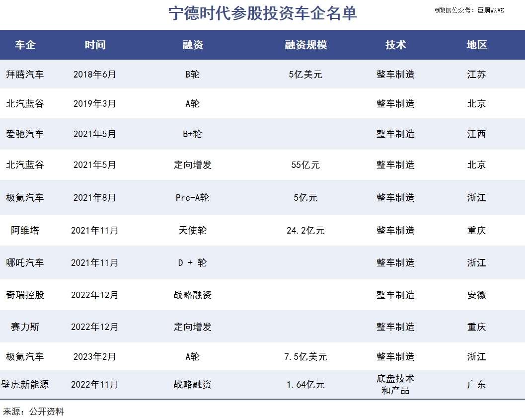Select the 拜腾汽车 company cell
The width and height of the screenshot is (525, 420).
pyautogui.click(x=25, y=75)
